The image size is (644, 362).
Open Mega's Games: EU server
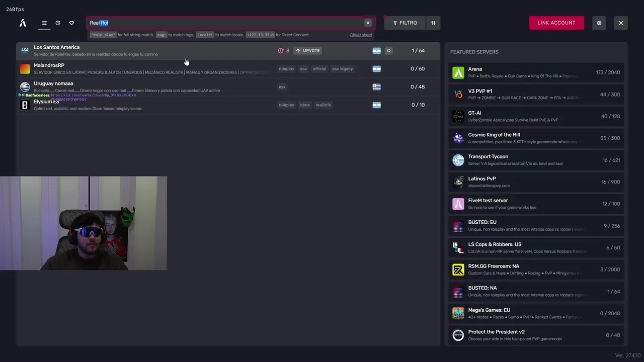tap(536, 313)
